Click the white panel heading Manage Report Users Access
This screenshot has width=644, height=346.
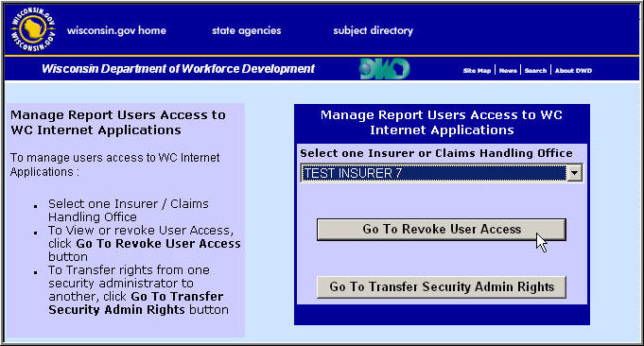[442, 122]
